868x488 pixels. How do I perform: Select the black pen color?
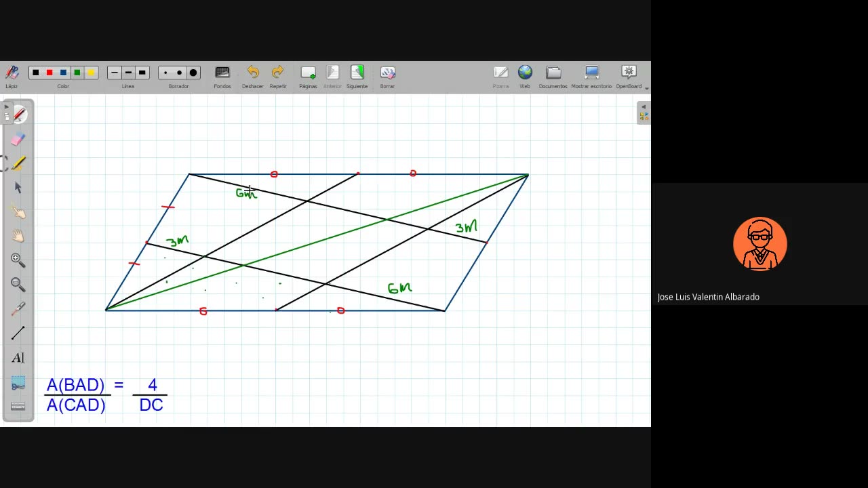pos(35,73)
